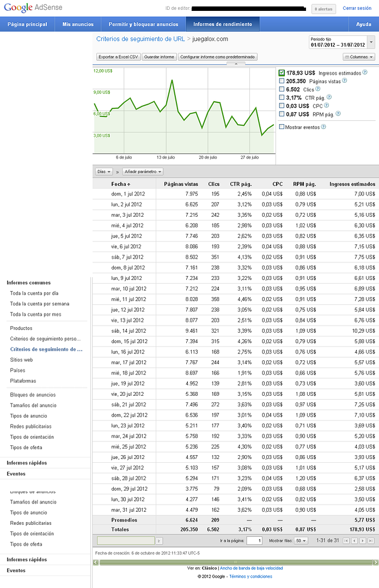Click the horizontal scrollbar below the report
The height and width of the screenshot is (588, 379).
(236, 562)
